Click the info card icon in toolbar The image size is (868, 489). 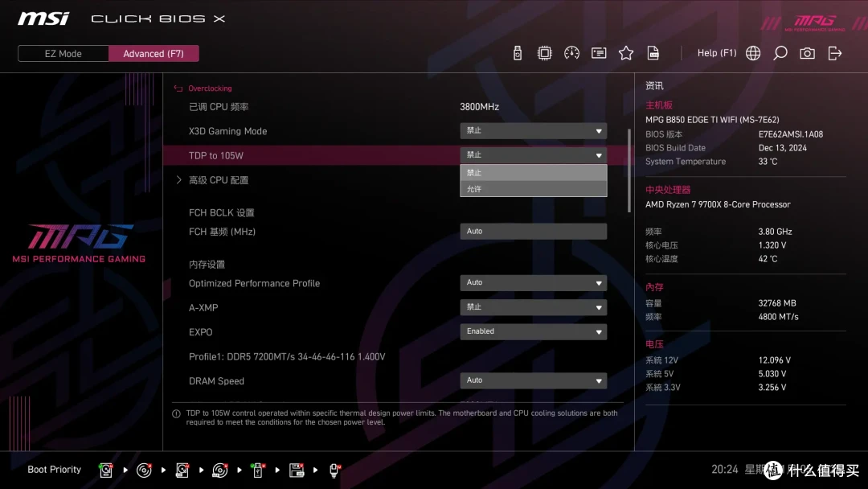(x=599, y=53)
